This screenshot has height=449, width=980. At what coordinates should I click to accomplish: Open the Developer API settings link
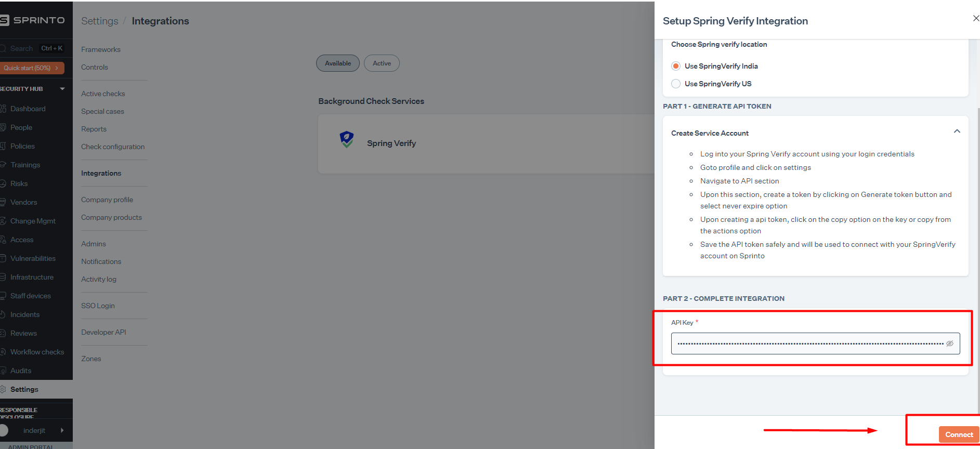pos(103,332)
